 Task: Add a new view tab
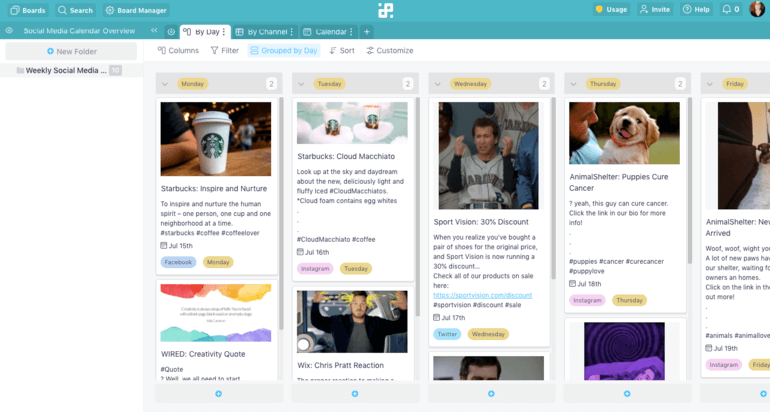click(367, 32)
